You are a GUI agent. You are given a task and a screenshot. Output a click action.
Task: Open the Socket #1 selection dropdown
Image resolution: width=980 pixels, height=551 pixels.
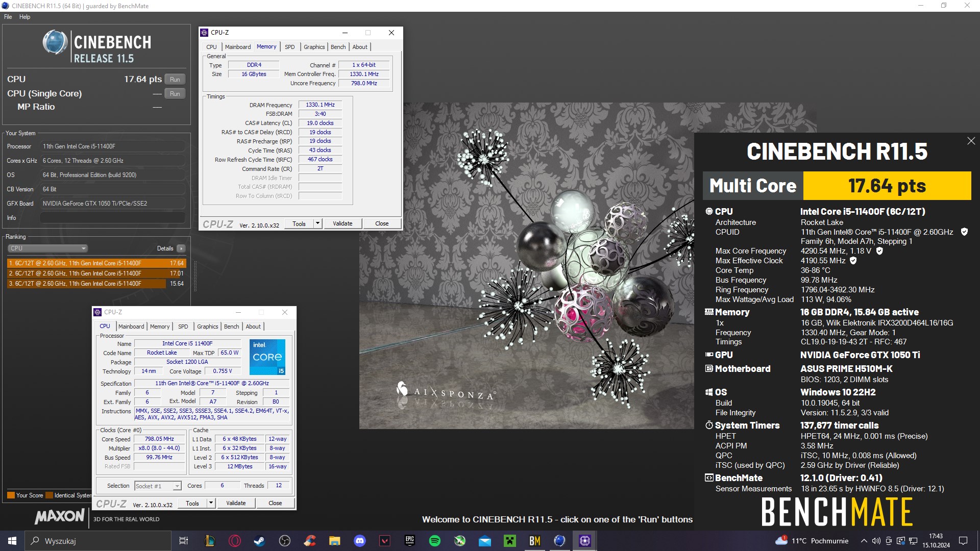point(158,486)
